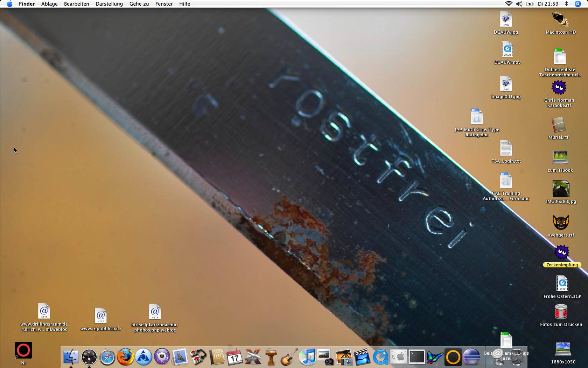Open the @ spring website item in dock

(x=498, y=357)
